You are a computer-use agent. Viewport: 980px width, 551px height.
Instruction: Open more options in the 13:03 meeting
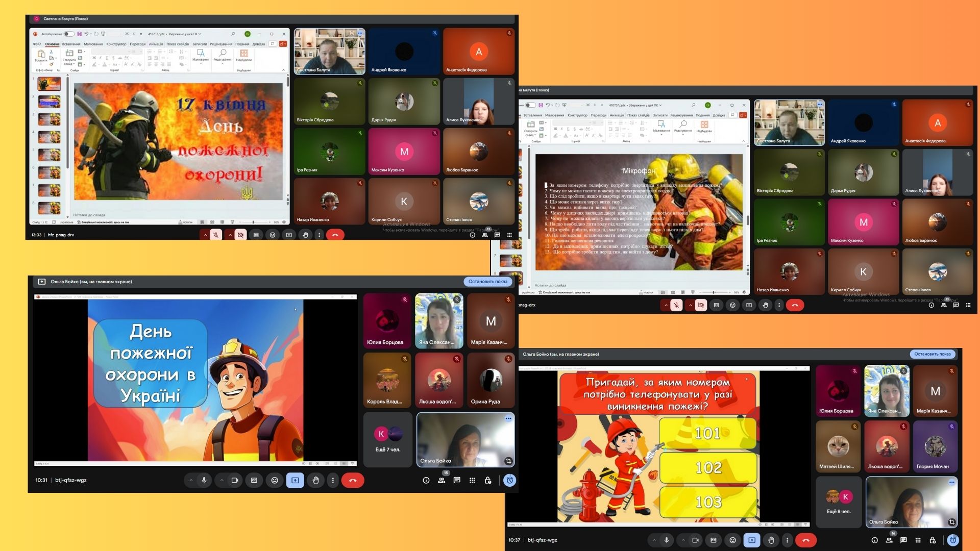click(x=319, y=235)
